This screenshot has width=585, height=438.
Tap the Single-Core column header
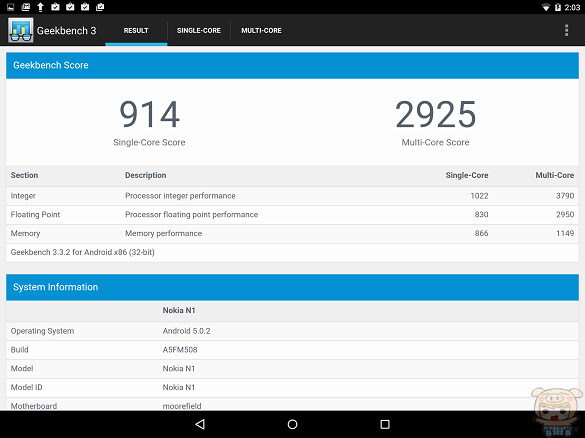pyautogui.click(x=467, y=175)
